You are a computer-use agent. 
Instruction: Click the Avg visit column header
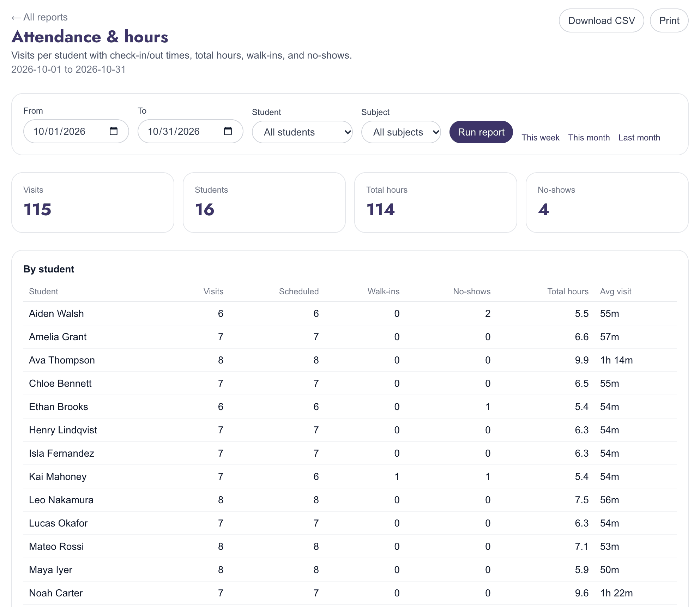(x=616, y=292)
